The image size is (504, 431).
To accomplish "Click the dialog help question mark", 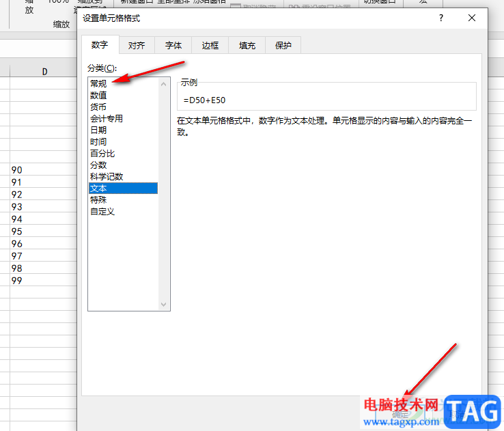I will 441,18.
